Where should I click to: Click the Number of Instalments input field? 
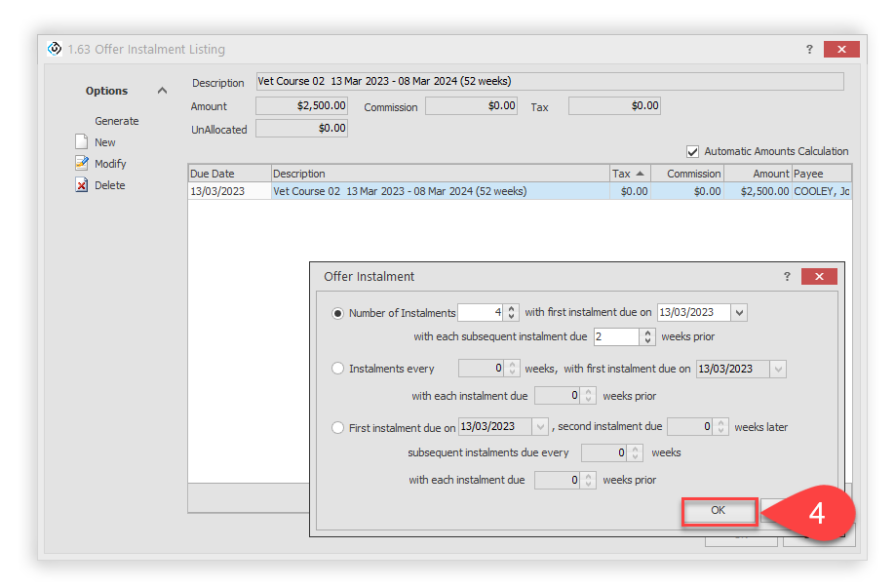(480, 313)
